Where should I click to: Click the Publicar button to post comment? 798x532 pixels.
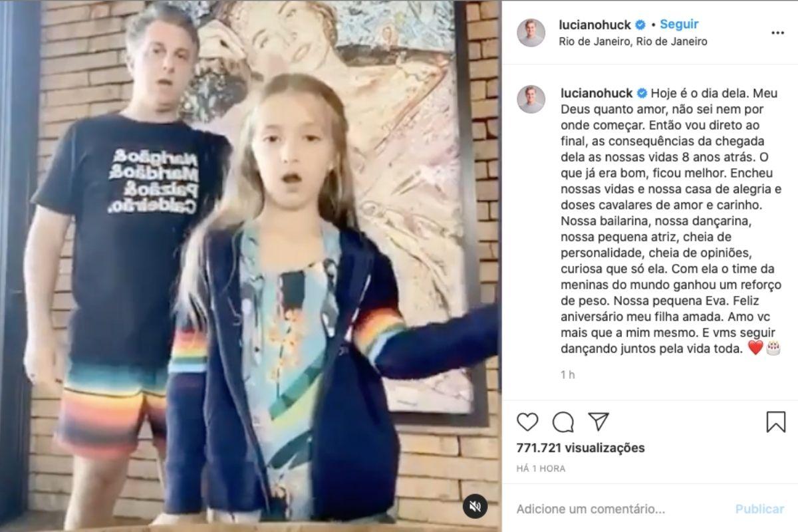[x=759, y=509]
